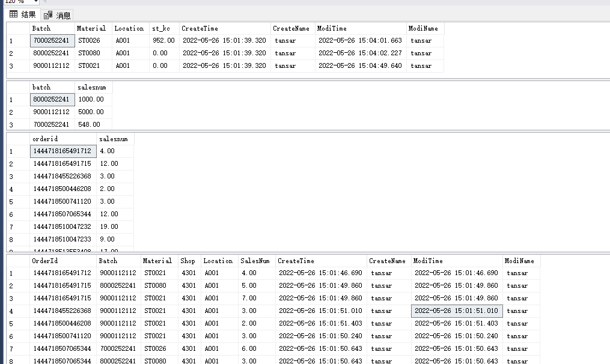Select the 5.00 SalesNum cell
This screenshot has width=610, height=364.
[257, 286]
